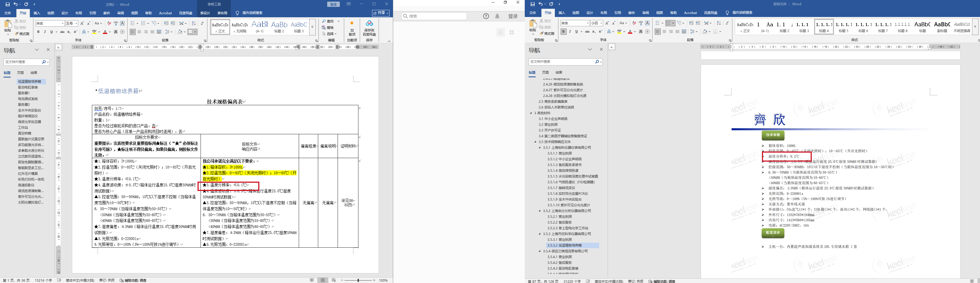Viewport: 980px width, 283px height.
Task: Click Save to Baidu Netdisk (保存到百度网盘)
Action: tap(369, 28)
